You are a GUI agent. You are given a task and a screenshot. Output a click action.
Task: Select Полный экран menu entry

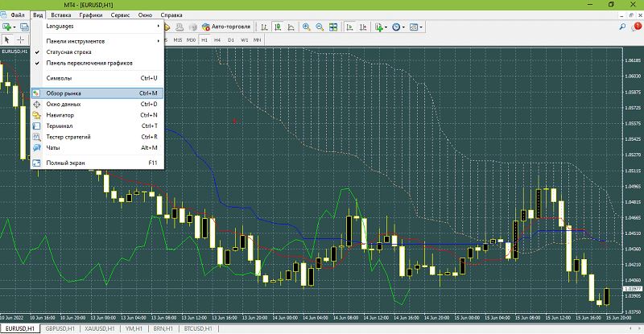(x=97, y=163)
